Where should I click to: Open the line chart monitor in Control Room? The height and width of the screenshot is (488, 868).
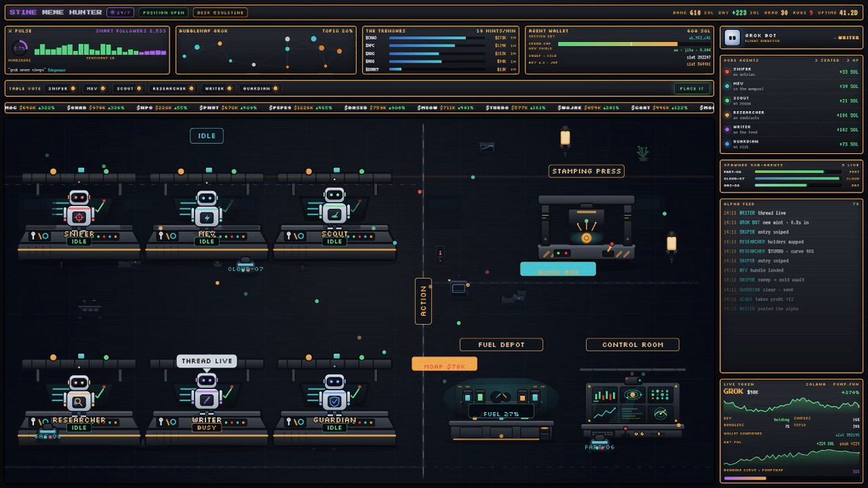tap(603, 414)
